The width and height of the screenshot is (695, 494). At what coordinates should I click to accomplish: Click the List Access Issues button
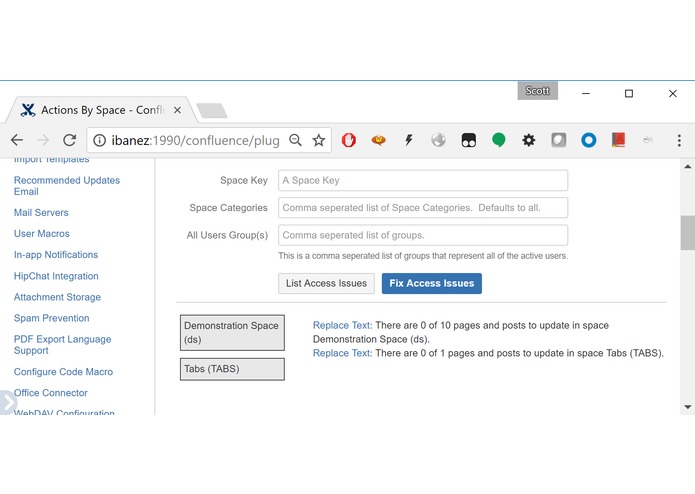[326, 284]
